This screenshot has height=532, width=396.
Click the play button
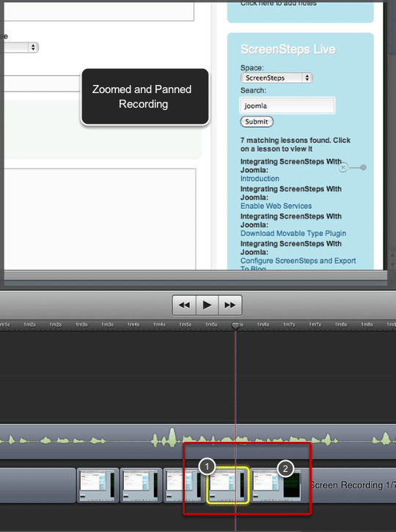pyautogui.click(x=208, y=305)
